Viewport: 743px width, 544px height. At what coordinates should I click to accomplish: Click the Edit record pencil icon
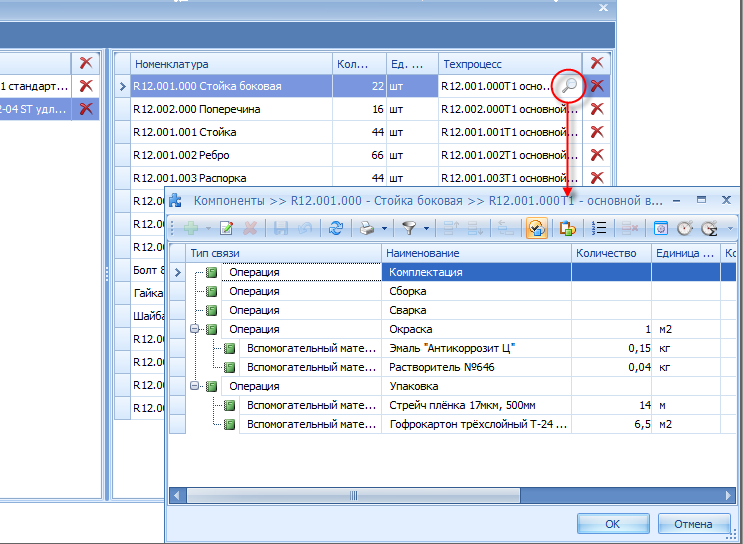pyautogui.click(x=227, y=228)
